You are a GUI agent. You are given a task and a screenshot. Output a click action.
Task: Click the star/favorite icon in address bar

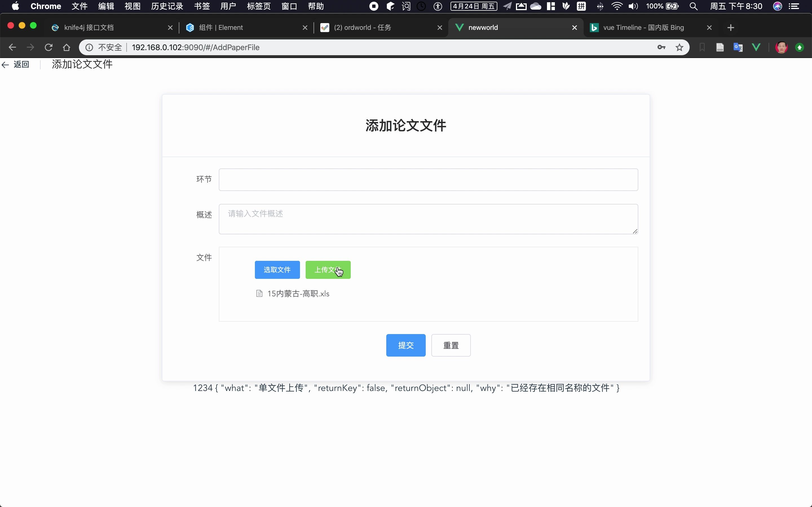[679, 47]
